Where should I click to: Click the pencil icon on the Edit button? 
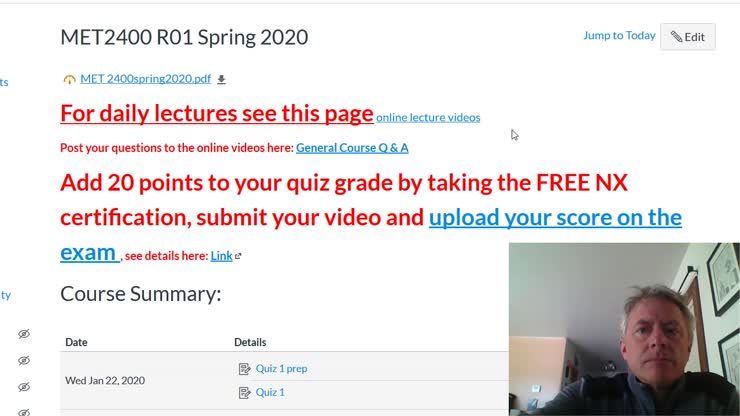[x=676, y=37]
